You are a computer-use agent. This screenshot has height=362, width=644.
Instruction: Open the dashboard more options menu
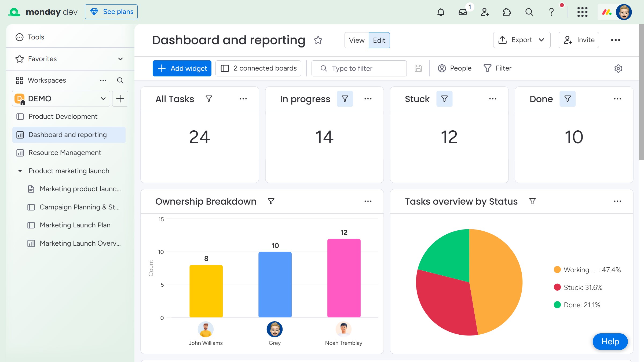pos(616,40)
